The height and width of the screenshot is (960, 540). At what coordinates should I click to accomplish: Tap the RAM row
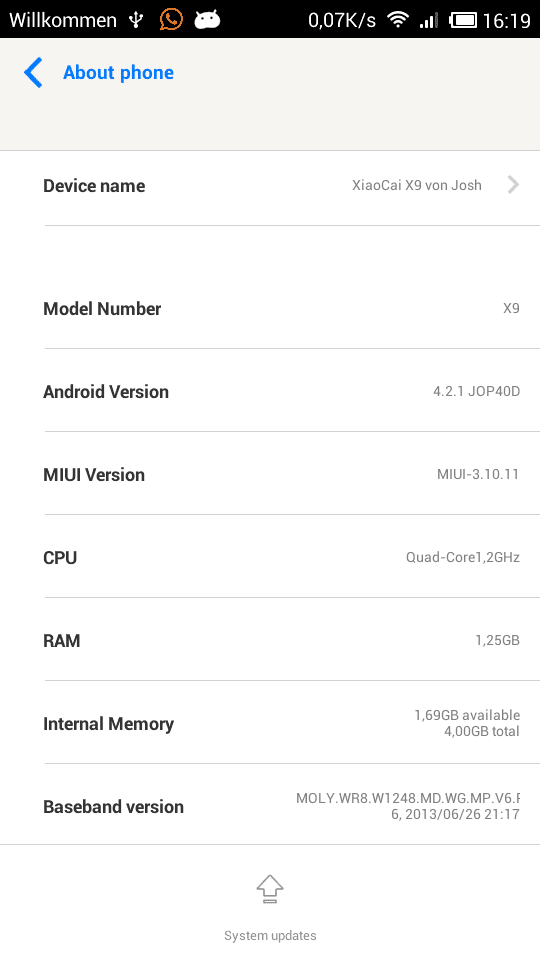click(x=270, y=640)
